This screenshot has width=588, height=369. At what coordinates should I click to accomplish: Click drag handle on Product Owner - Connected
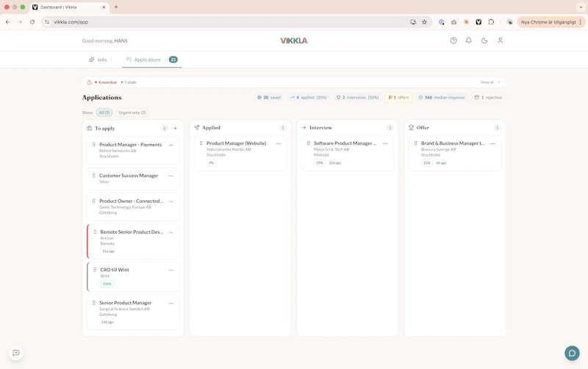tap(94, 201)
